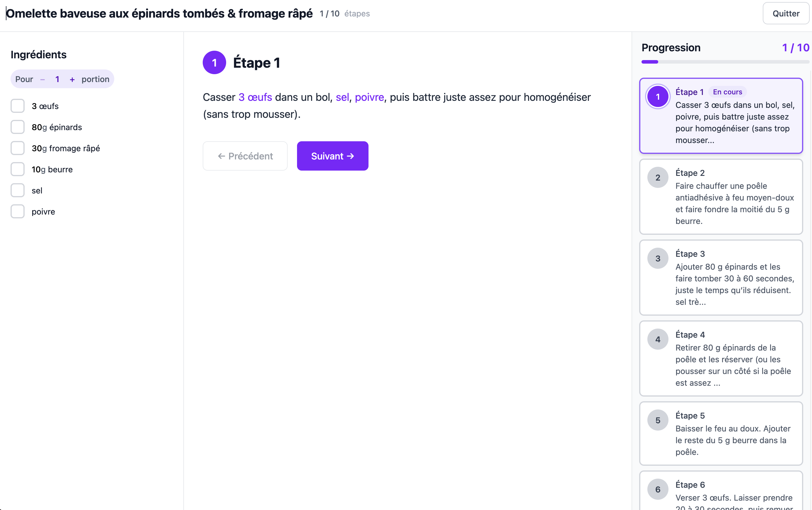
Task: Toggle the sel ingredient checkbox
Action: [x=18, y=191]
